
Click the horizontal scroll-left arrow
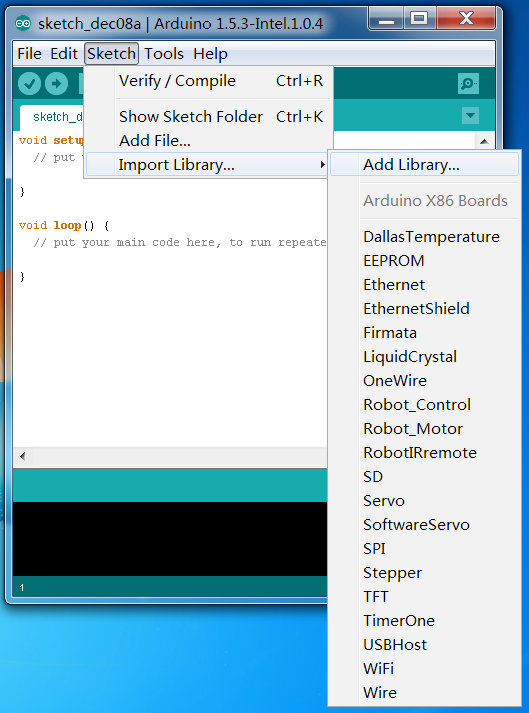[23, 456]
